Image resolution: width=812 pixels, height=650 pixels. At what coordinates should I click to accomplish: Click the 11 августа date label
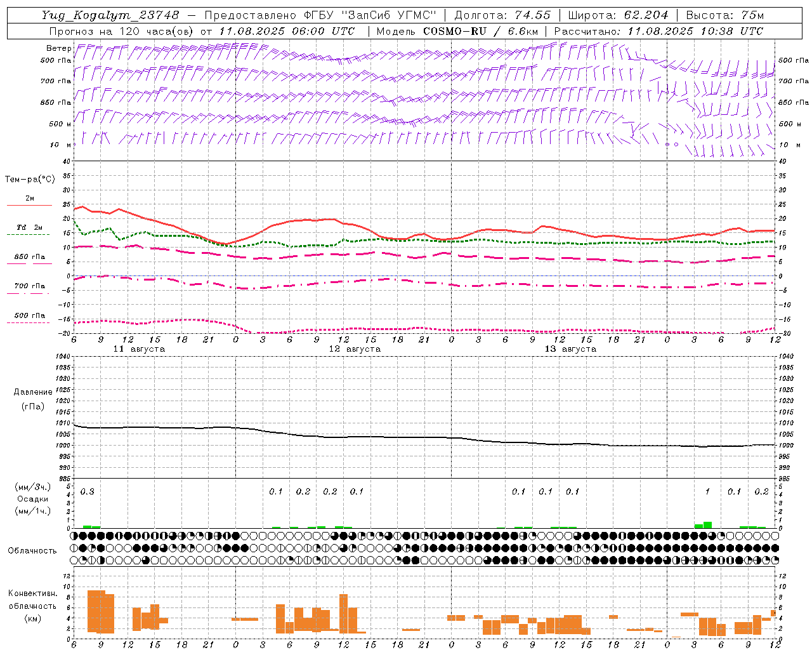138,349
